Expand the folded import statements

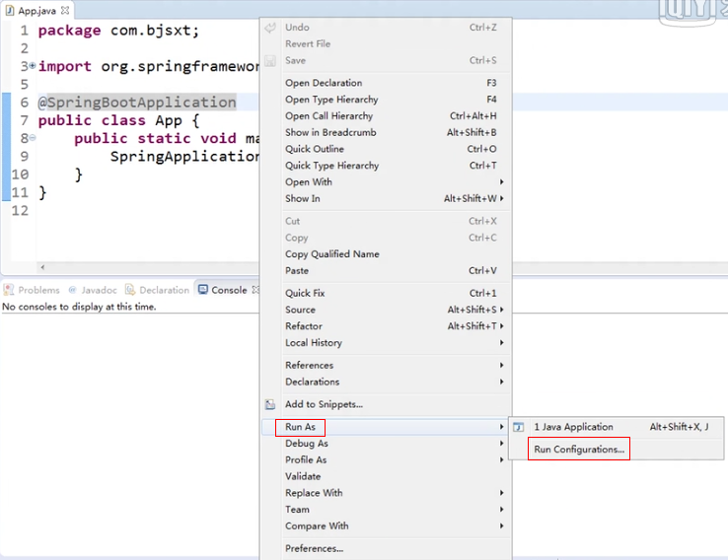tap(33, 66)
